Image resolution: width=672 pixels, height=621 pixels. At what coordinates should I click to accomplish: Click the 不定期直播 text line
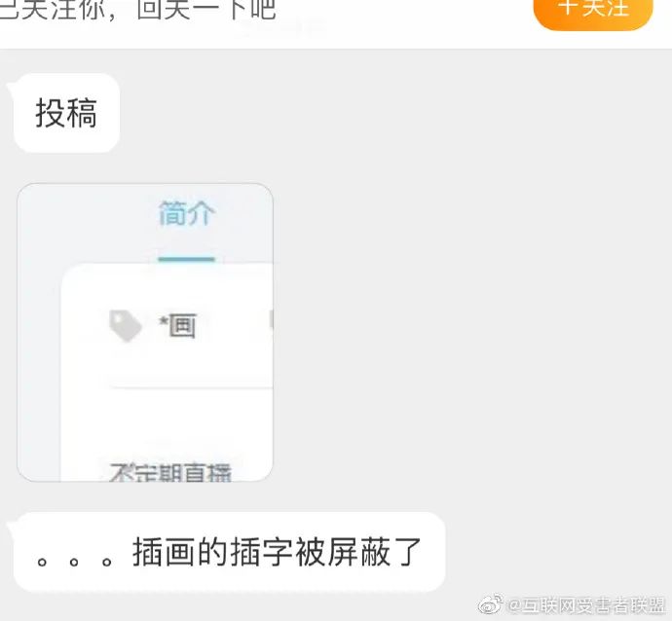tap(170, 472)
